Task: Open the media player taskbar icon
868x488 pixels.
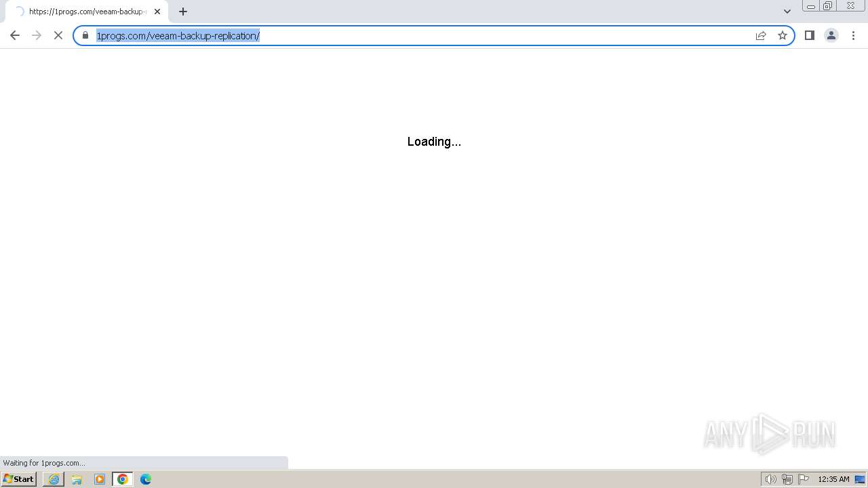Action: pyautogui.click(x=100, y=479)
